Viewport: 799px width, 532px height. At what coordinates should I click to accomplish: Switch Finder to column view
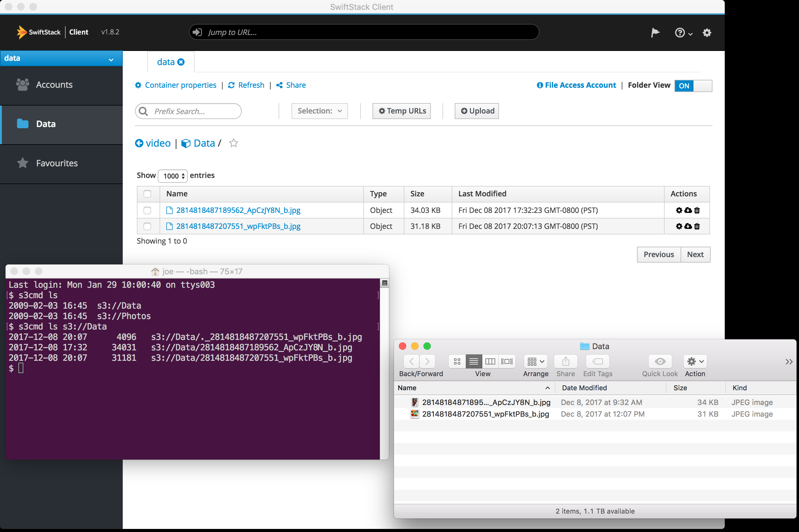(490, 361)
